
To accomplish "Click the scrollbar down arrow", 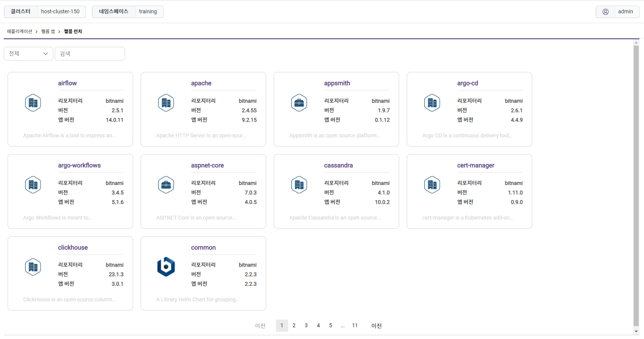I will click(x=636, y=331).
